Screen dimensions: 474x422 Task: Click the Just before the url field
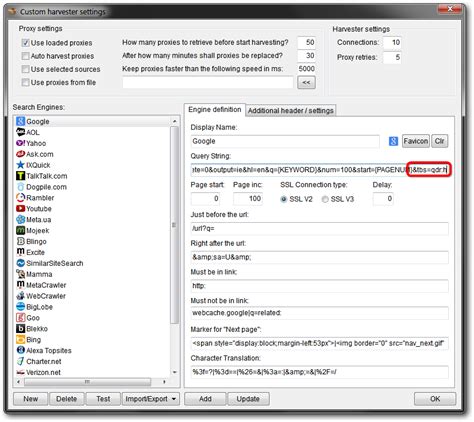[x=320, y=229]
